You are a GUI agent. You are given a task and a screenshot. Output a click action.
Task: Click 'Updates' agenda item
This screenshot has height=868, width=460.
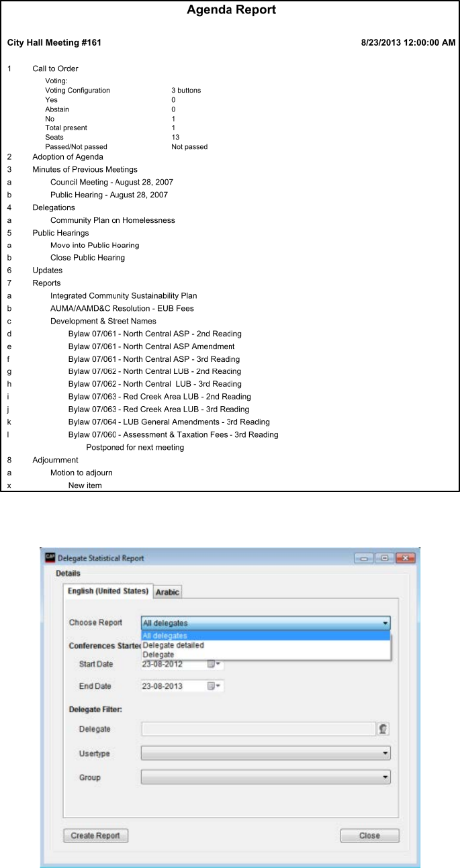click(47, 271)
